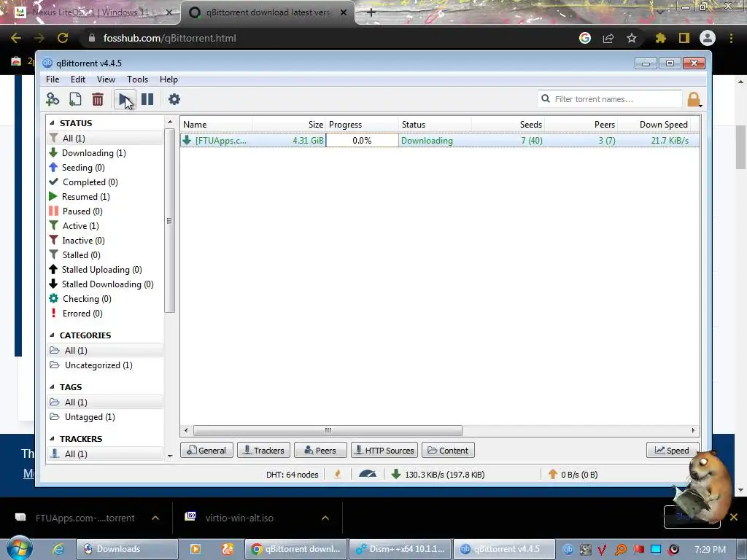The width and height of the screenshot is (747, 560).
Task: Click the alternative speed limits speedometer icon
Action: tap(368, 474)
